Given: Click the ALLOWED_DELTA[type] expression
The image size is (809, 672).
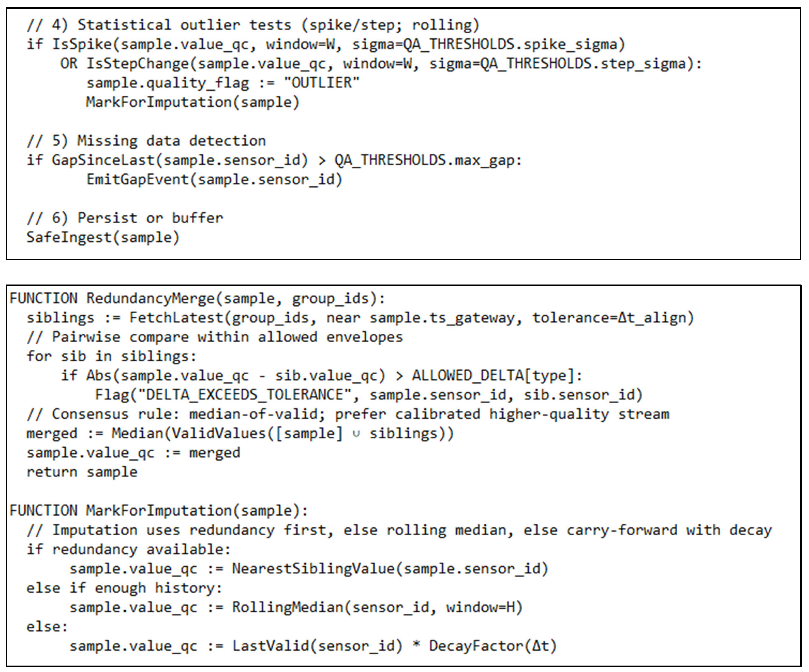Looking at the screenshot, I should click(x=496, y=376).
